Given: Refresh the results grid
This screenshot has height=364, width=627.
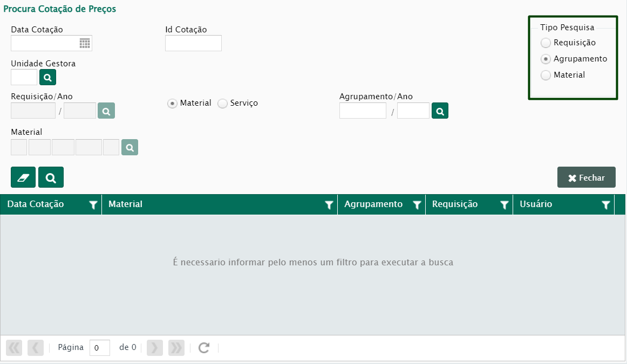Looking at the screenshot, I should click(x=203, y=348).
